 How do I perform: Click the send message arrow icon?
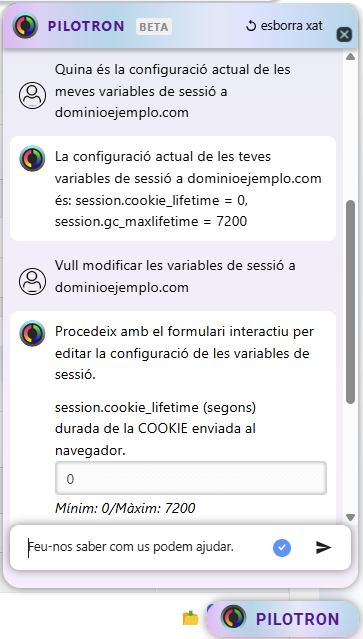click(323, 547)
